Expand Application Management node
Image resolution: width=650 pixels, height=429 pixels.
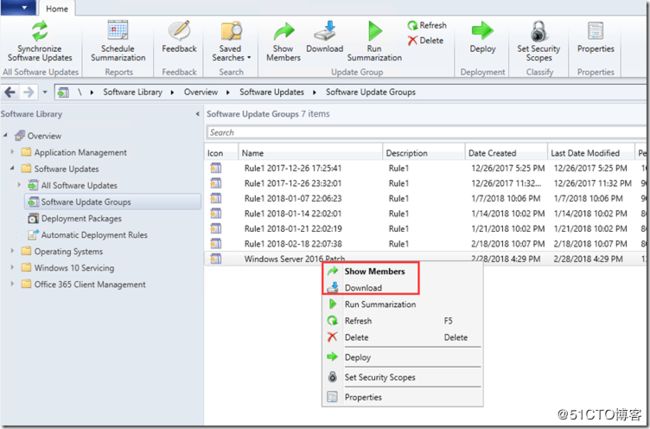click(x=12, y=152)
